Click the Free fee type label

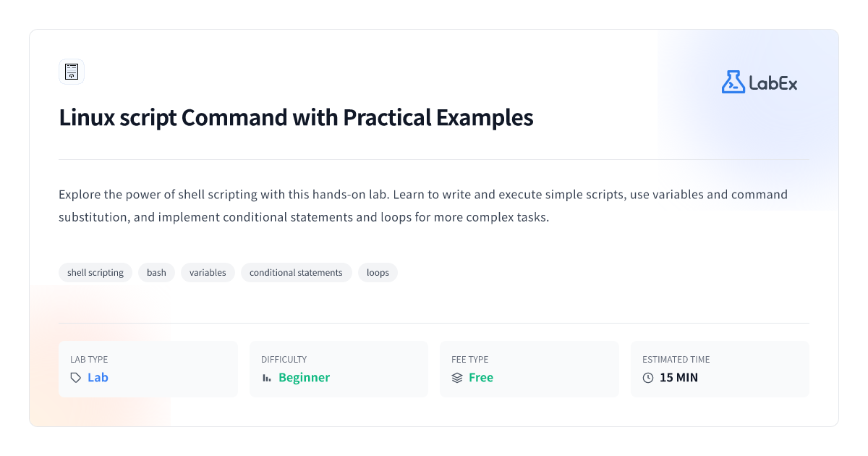tap(481, 378)
